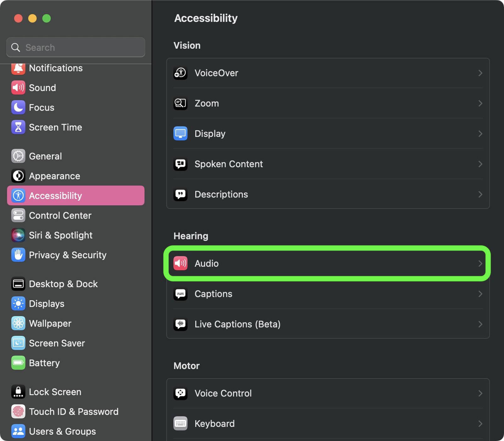Click inside the Search field

coord(76,47)
